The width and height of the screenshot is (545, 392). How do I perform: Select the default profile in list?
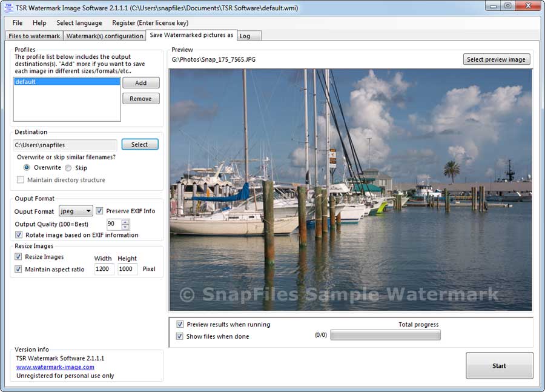tap(67, 82)
